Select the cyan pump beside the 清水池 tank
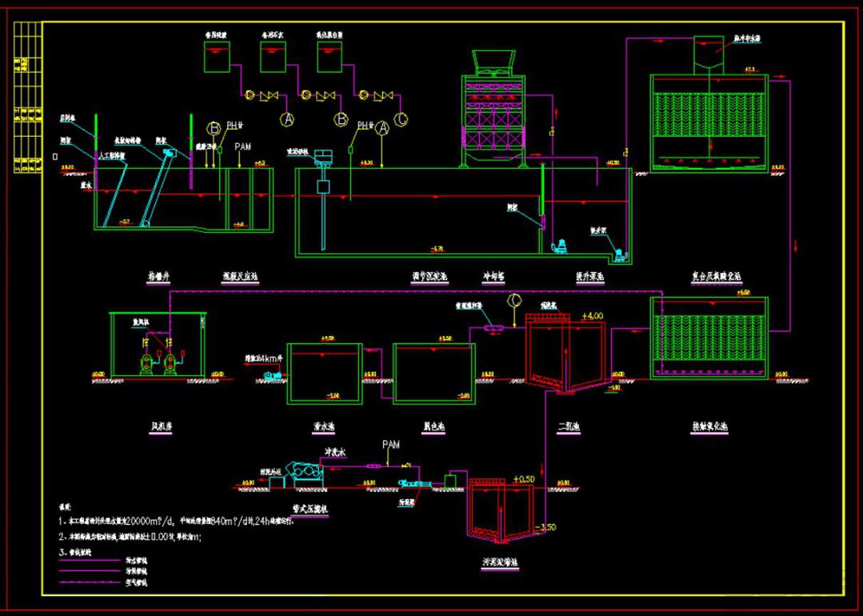Image resolution: width=863 pixels, height=616 pixels. [273, 375]
